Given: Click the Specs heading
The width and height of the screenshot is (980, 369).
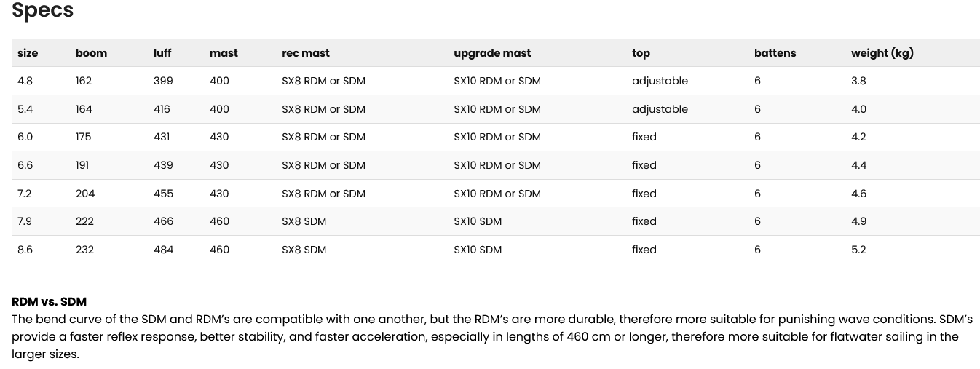Looking at the screenshot, I should click(x=43, y=11).
